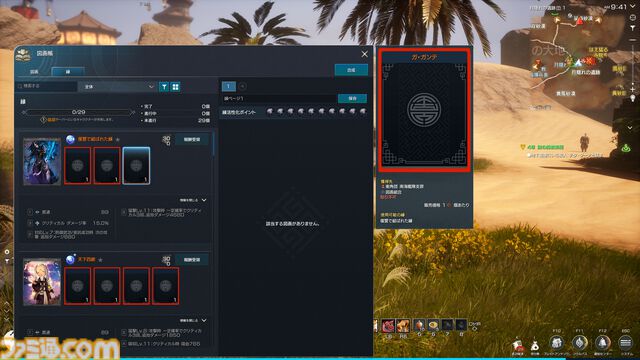Click the teal button at top right of panel
Viewport: 640px width, 360px height.
(351, 70)
